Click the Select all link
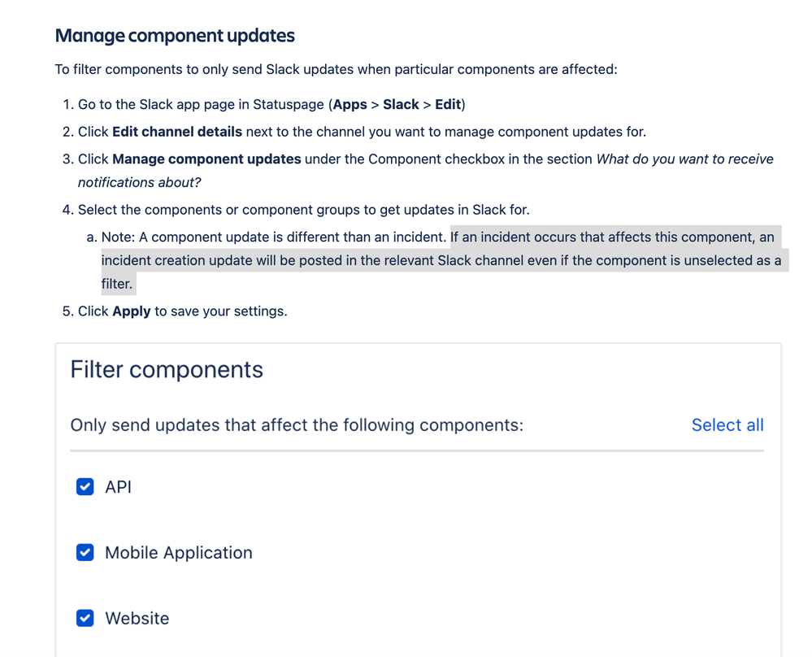This screenshot has height=657, width=812. click(x=727, y=425)
